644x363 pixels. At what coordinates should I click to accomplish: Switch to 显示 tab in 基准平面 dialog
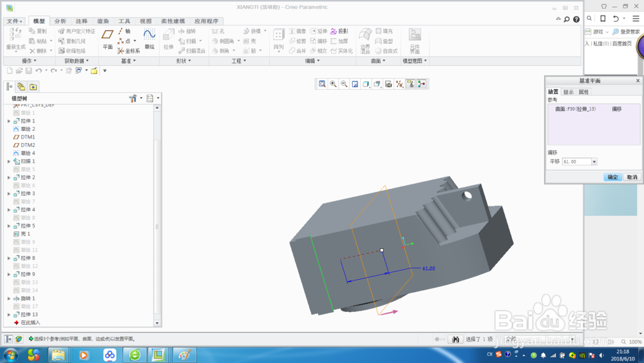pos(569,92)
